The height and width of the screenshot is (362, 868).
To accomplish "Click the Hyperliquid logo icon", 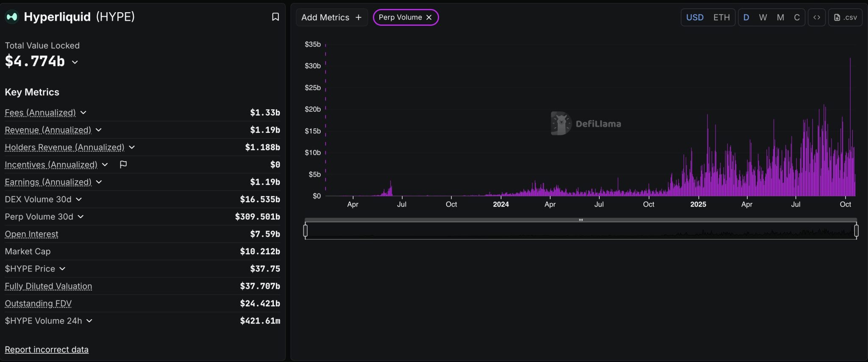I will pos(12,17).
